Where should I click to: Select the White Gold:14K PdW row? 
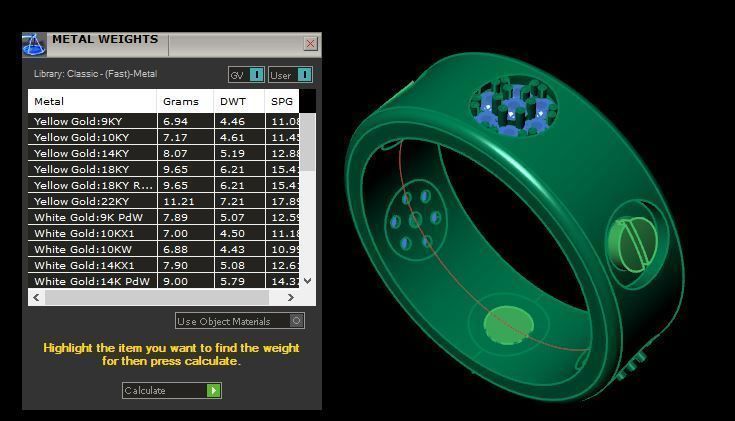164,281
